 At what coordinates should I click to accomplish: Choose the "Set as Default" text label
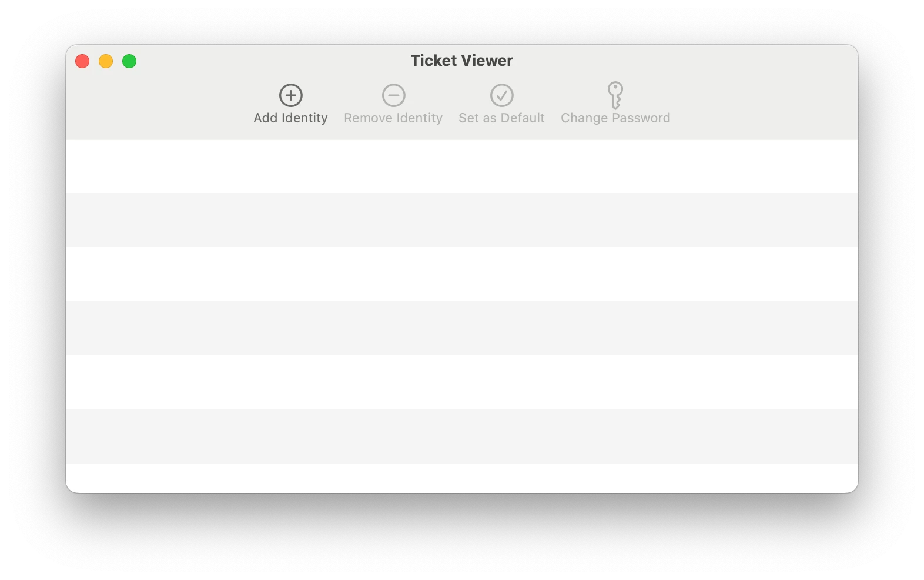(501, 118)
